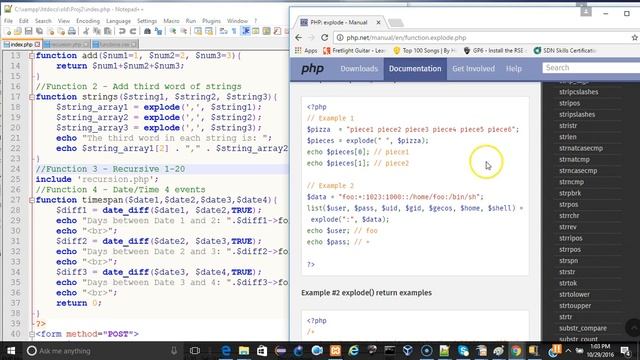Click the Open file icon in Notepad++ toolbar
Screen dimensions: 640x360
[x=18, y=31]
